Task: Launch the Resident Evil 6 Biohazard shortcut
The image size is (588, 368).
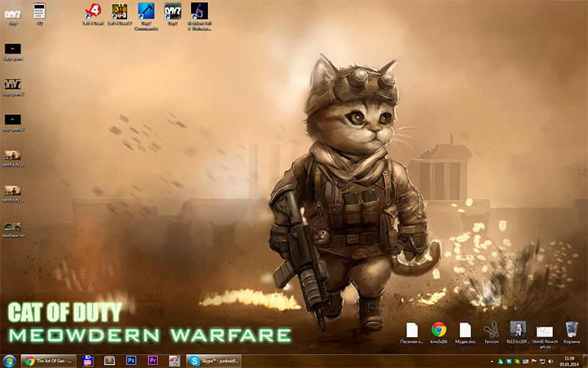Action: tap(199, 16)
